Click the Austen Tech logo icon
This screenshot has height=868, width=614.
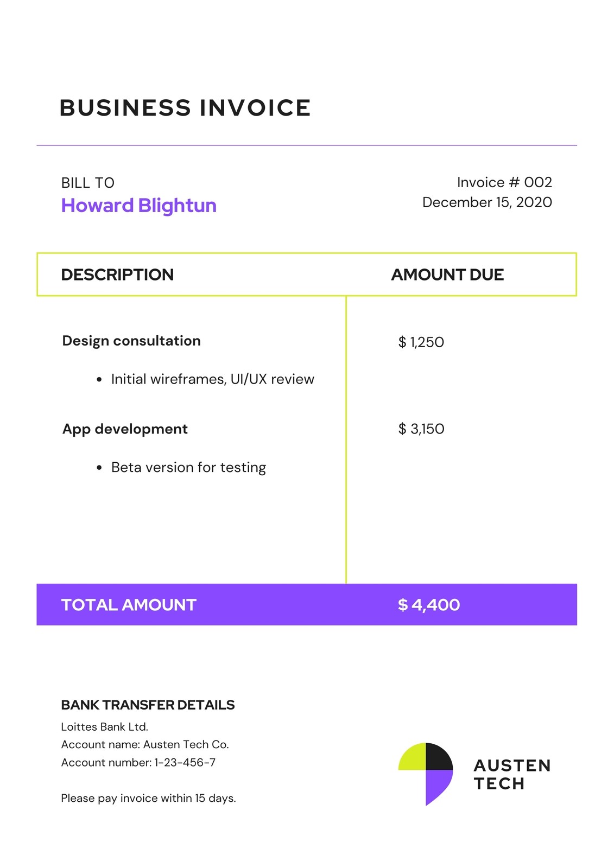(x=426, y=774)
